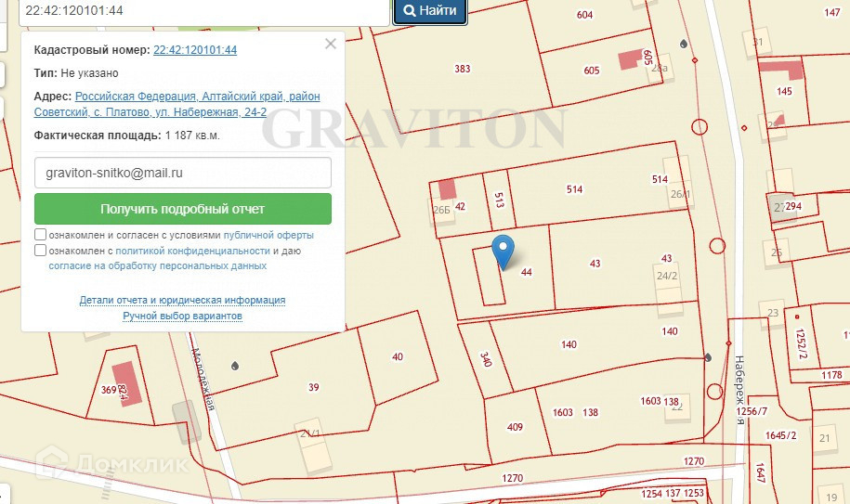Screen dimensions: 850x504
Task: Click parcel label 42 on map
Action: click(460, 206)
